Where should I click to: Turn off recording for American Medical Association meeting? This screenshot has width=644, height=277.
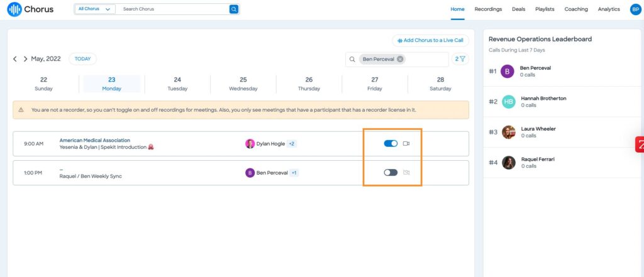click(x=391, y=144)
